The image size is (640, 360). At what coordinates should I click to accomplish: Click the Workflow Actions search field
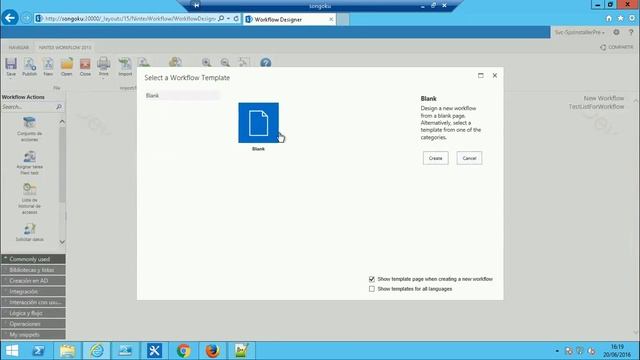point(28,107)
